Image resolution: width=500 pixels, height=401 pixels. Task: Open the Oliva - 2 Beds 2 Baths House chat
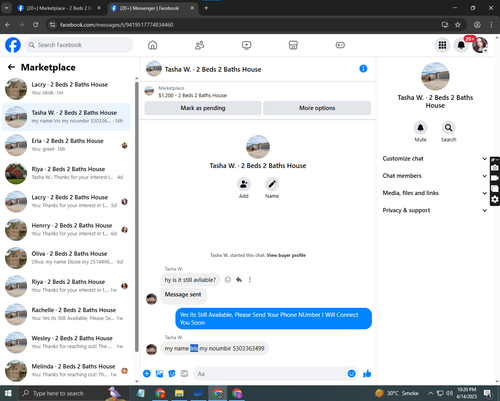[67, 258]
